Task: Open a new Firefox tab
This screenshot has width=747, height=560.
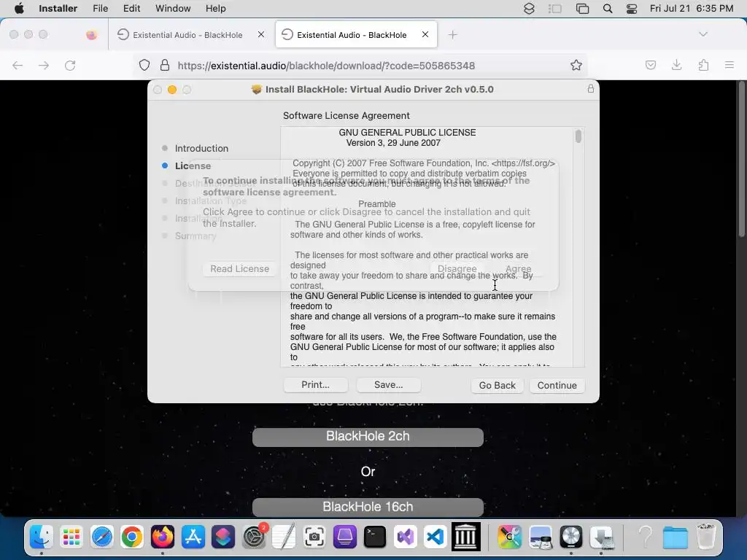Action: point(452,35)
